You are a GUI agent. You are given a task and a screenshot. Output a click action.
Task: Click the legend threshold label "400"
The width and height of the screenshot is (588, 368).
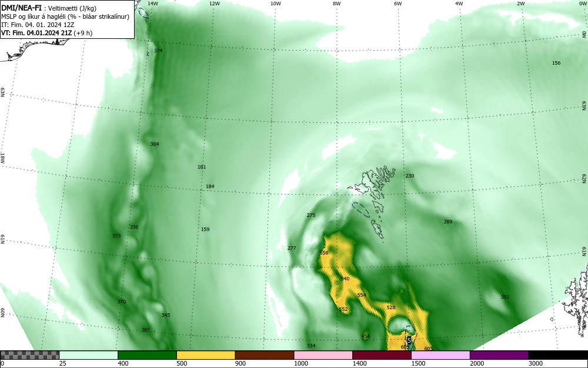[123, 363]
